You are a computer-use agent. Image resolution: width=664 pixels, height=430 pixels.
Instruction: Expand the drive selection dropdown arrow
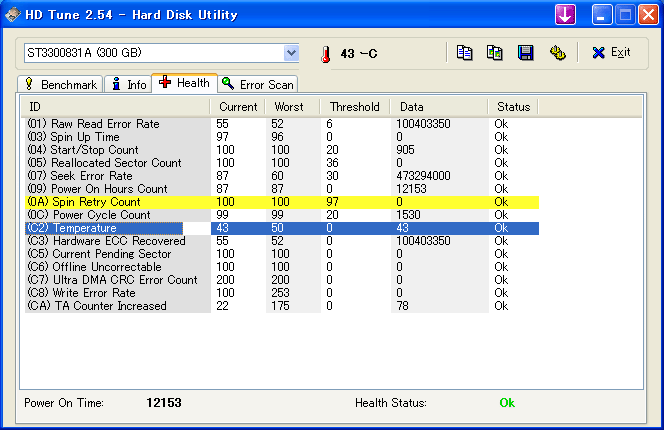tap(291, 53)
